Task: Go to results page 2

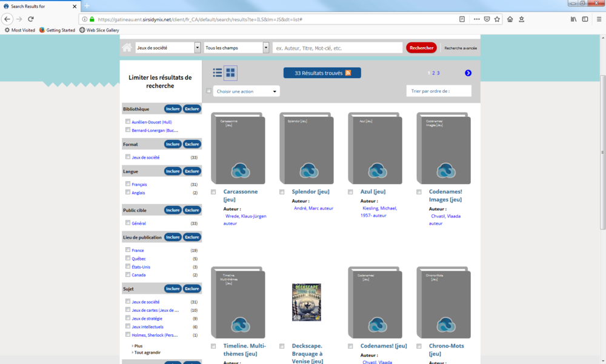Action: pyautogui.click(x=433, y=73)
